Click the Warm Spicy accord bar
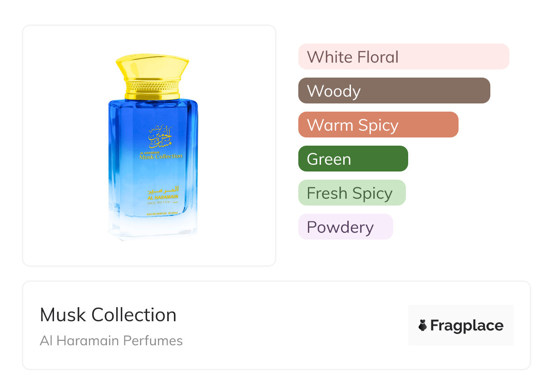The image size is (553, 392). tap(378, 125)
